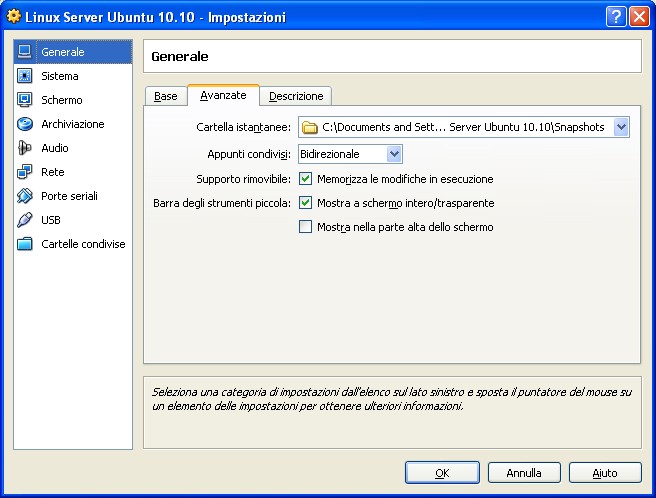This screenshot has height=498, width=656.
Task: Click the Generale monitor icon in sidebar
Action: tap(25, 52)
